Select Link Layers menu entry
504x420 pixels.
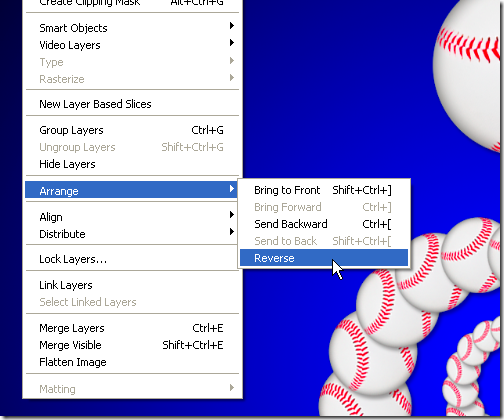(132, 285)
